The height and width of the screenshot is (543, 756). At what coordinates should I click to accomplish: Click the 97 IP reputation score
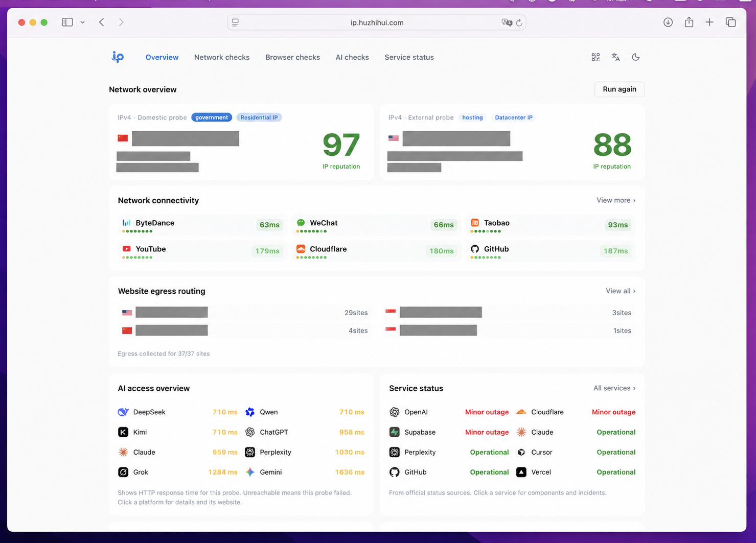[341, 145]
